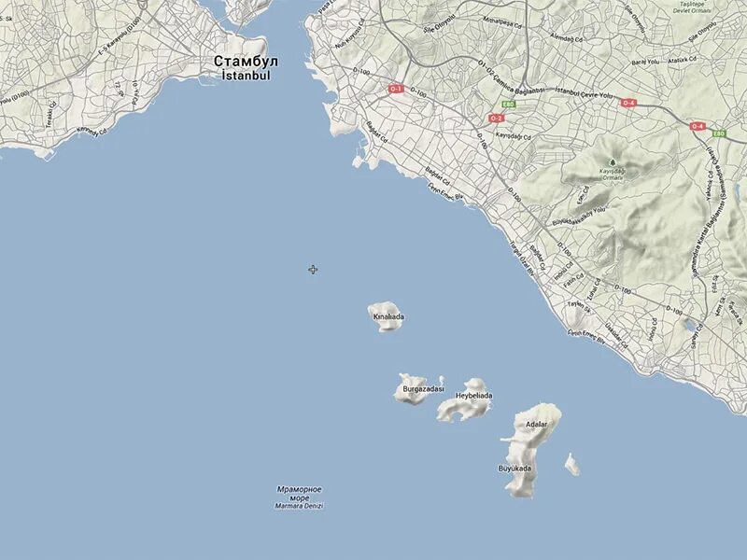Viewport: 747px width, 560px height.
Task: Select the Atatürk Cd road label
Action: pos(683,60)
